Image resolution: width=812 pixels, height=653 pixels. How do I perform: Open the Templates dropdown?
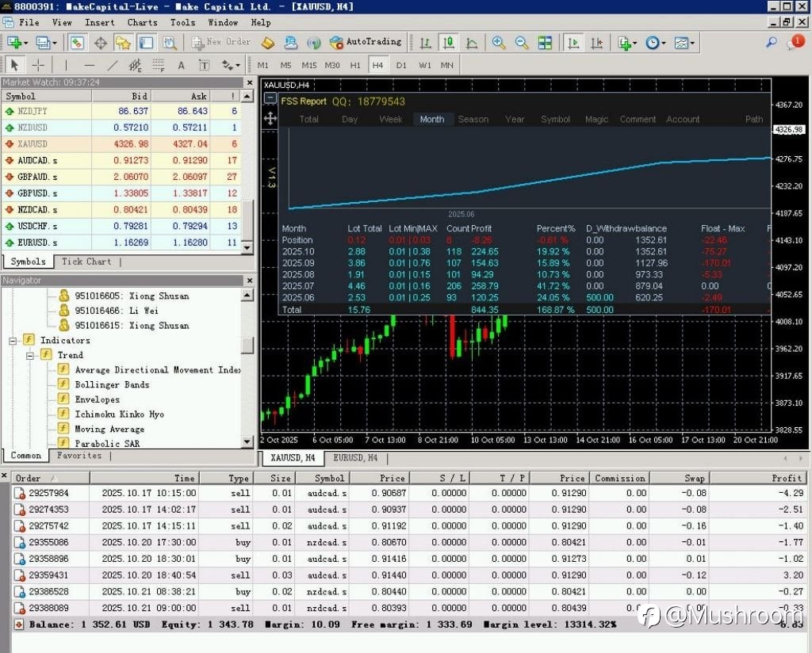pyautogui.click(x=684, y=43)
